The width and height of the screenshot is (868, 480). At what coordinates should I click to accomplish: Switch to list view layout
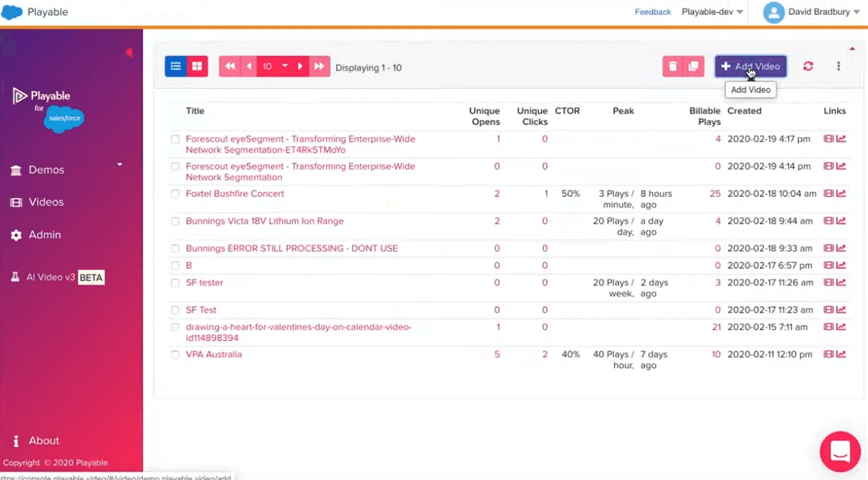175,67
